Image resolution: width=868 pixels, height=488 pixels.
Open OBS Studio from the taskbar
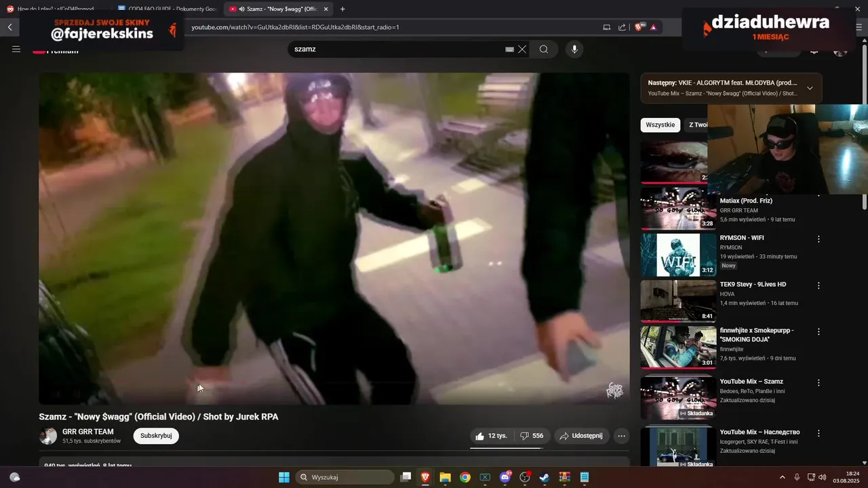[525, 477]
